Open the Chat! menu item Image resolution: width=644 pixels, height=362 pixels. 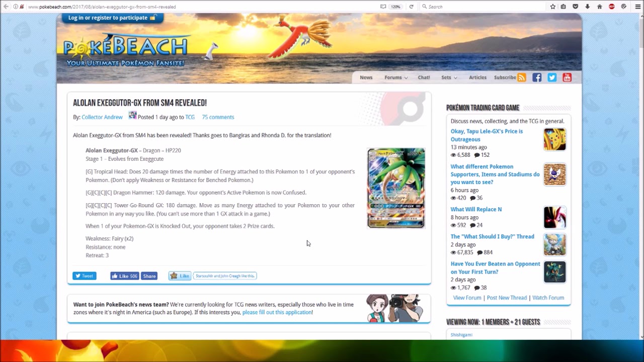click(x=424, y=77)
